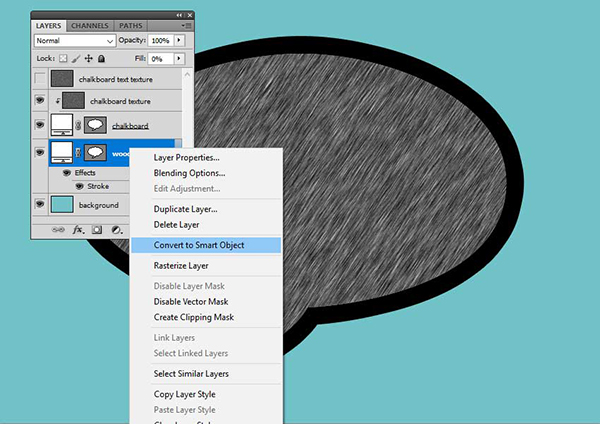Screen dimensions: 600x424
Task: Click the Opacity value field
Action: click(x=159, y=41)
